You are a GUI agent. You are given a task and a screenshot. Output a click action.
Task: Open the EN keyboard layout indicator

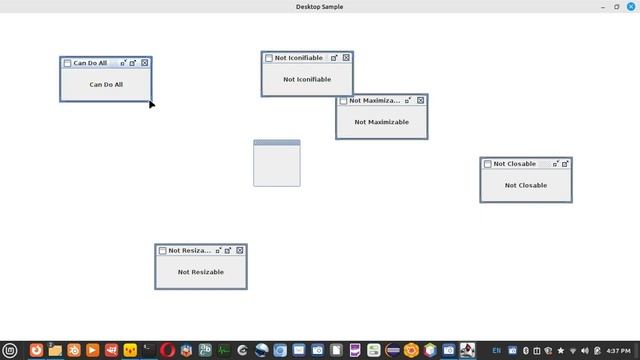tap(496, 351)
